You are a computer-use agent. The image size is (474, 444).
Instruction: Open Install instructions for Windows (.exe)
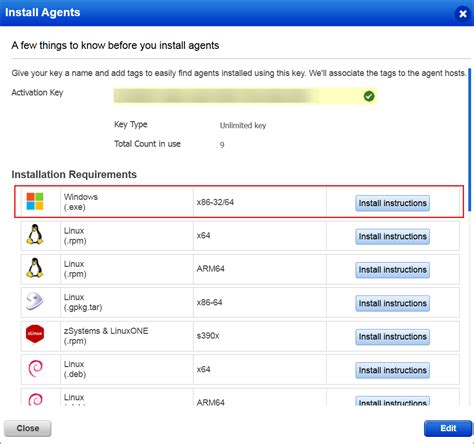[392, 203]
